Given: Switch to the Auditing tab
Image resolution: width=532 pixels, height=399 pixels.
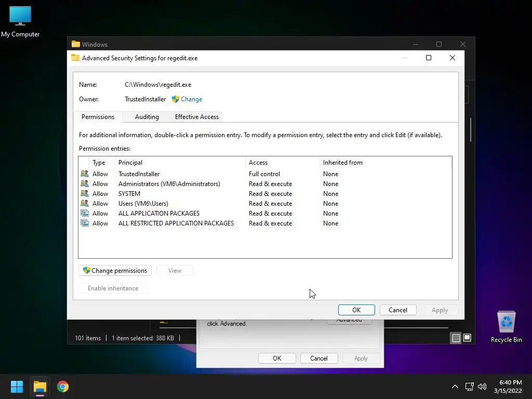Looking at the screenshot, I should 147,117.
